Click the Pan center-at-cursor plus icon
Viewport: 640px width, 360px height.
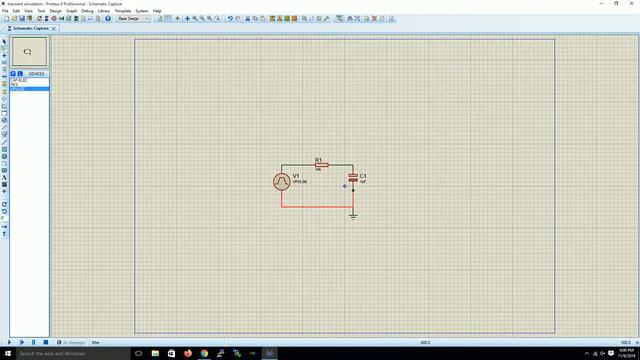(x=187, y=19)
